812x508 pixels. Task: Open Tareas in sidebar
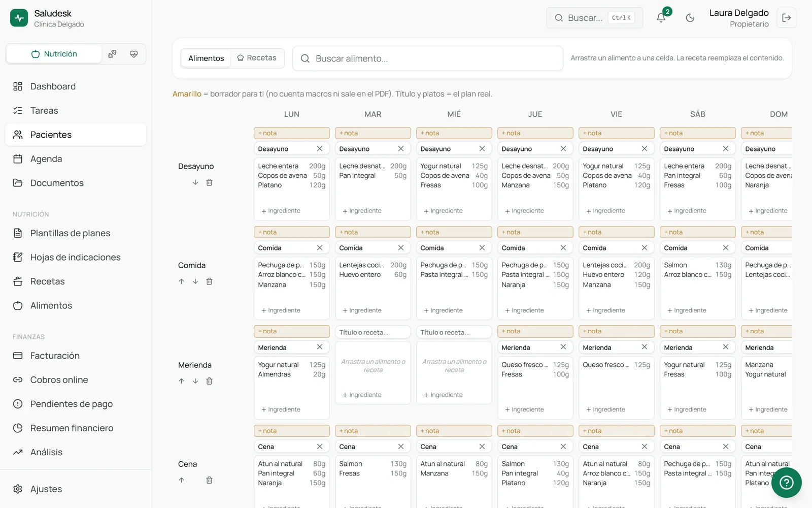[76, 111]
